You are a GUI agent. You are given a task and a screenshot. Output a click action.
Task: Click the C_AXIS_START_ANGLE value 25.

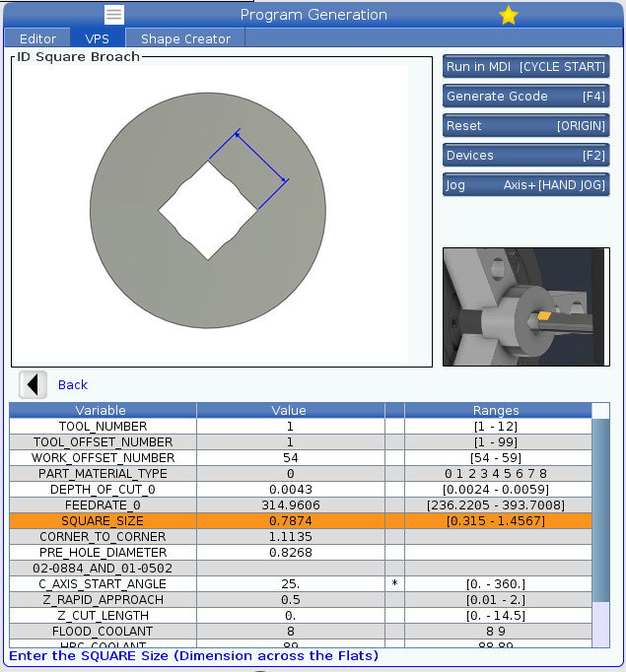point(291,584)
